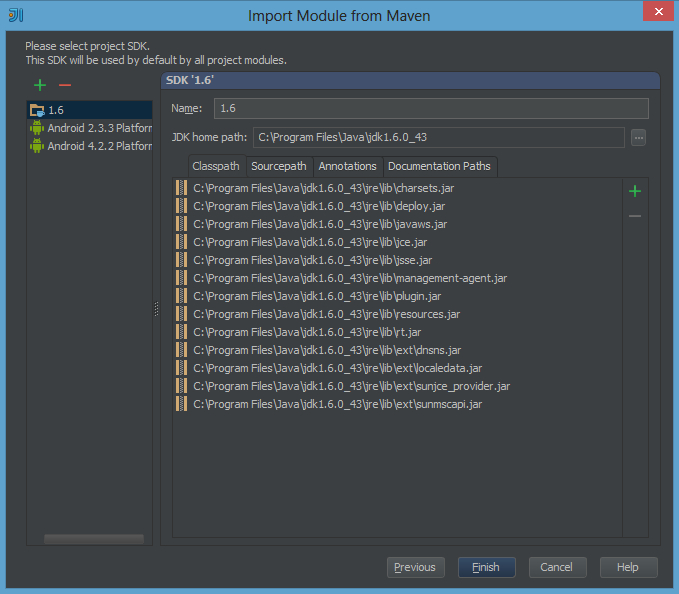Click Android robot icon for 4.2.2 Platform
The width and height of the screenshot is (679, 594).
coord(37,146)
